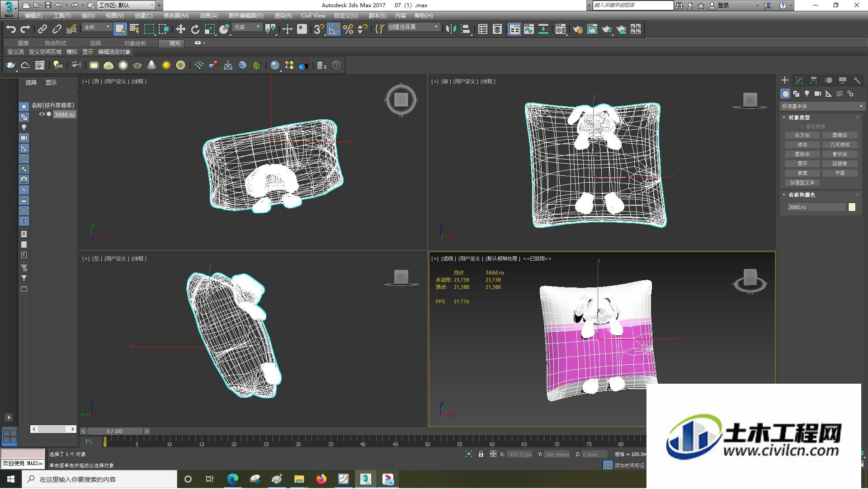
Task: Click the Redo arrow in main toolbar
Action: click(x=25, y=29)
